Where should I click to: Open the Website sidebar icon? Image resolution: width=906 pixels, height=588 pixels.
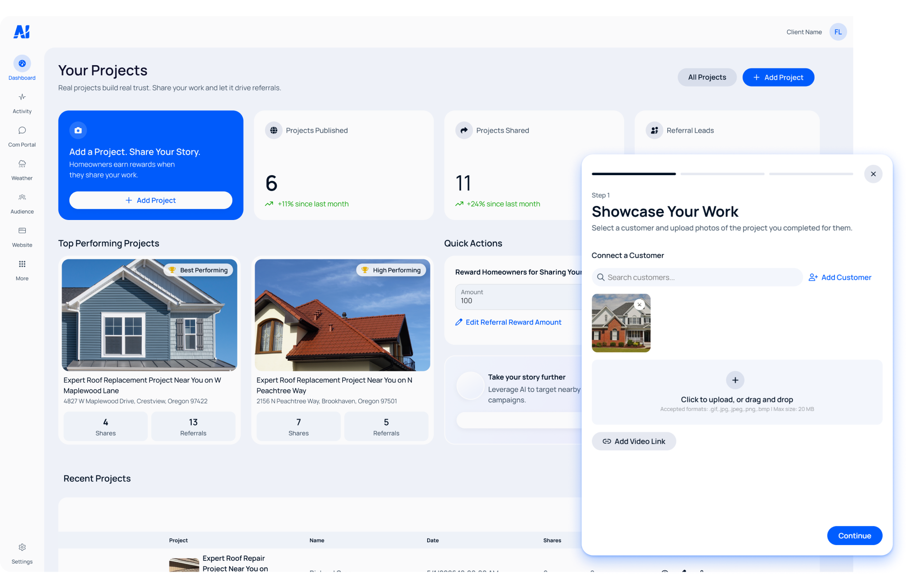[x=22, y=231]
